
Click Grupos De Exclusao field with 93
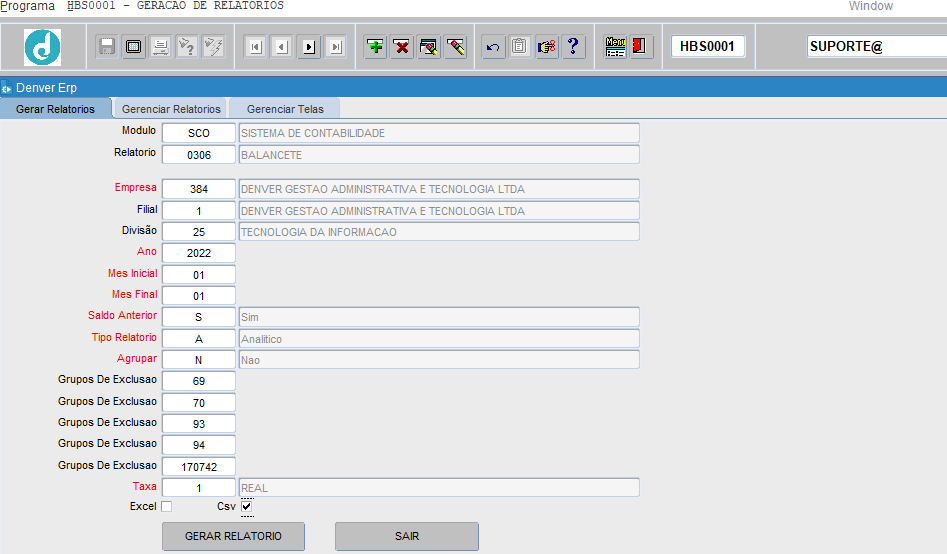pyautogui.click(x=199, y=424)
